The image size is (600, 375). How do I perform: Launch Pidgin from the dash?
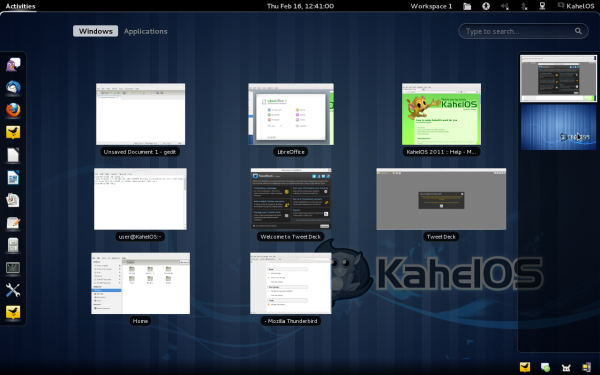13,65
